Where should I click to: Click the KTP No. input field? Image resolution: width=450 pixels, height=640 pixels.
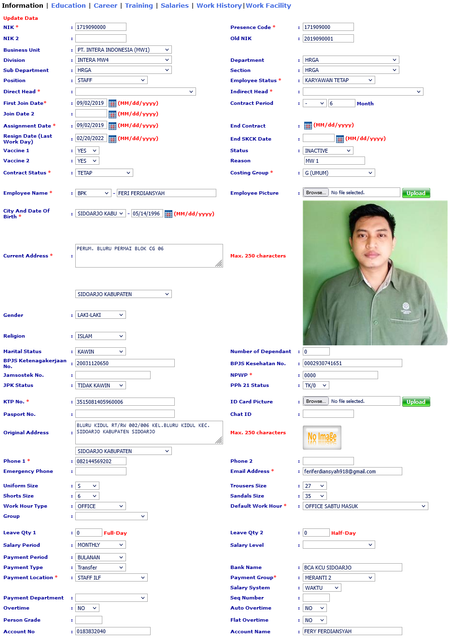point(125,402)
